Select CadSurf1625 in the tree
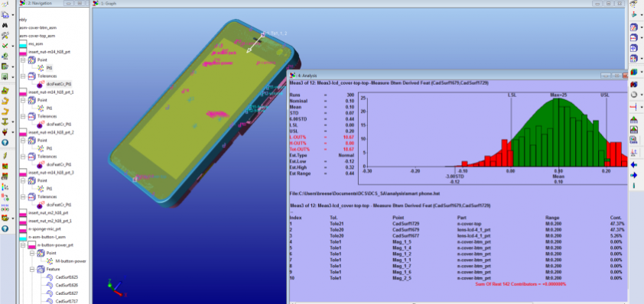The height and width of the screenshot is (304, 644). [67, 277]
